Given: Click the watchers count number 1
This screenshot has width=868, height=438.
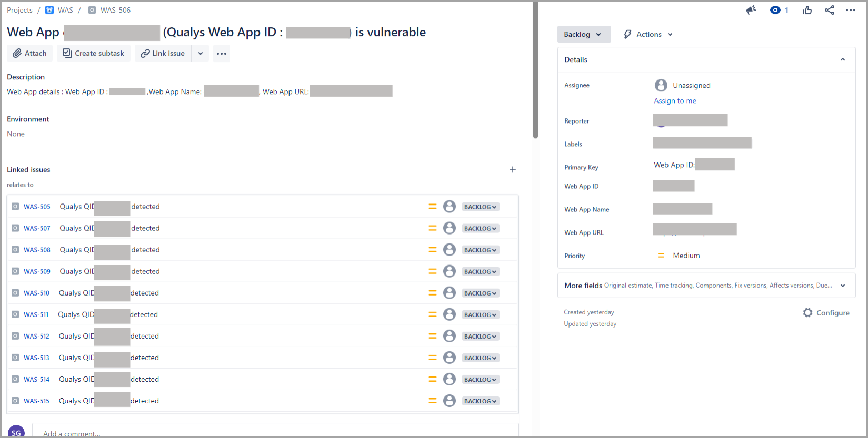Looking at the screenshot, I should pyautogui.click(x=786, y=10).
